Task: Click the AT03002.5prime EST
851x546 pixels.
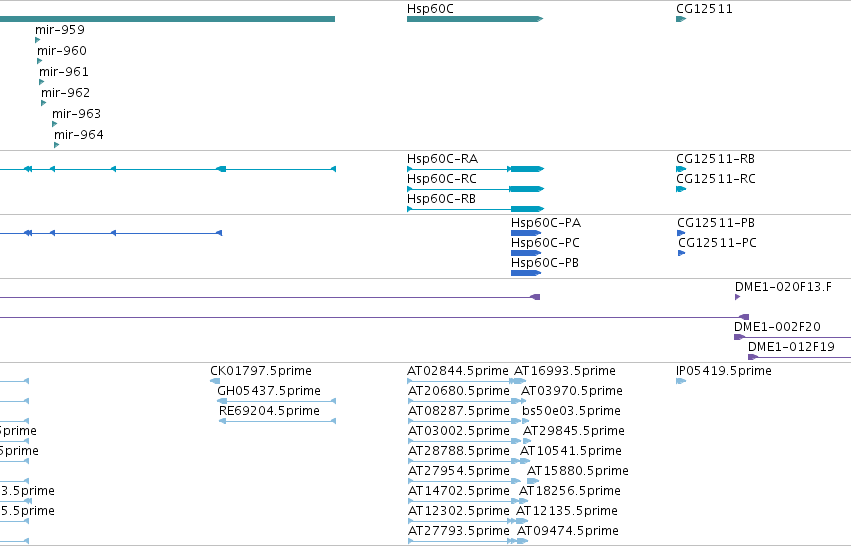Action: (465, 441)
